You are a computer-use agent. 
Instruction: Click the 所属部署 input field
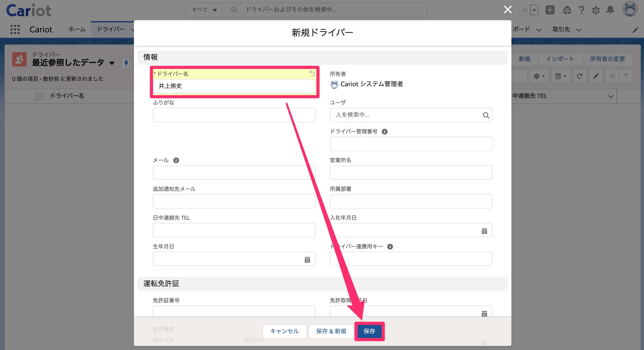click(x=411, y=201)
